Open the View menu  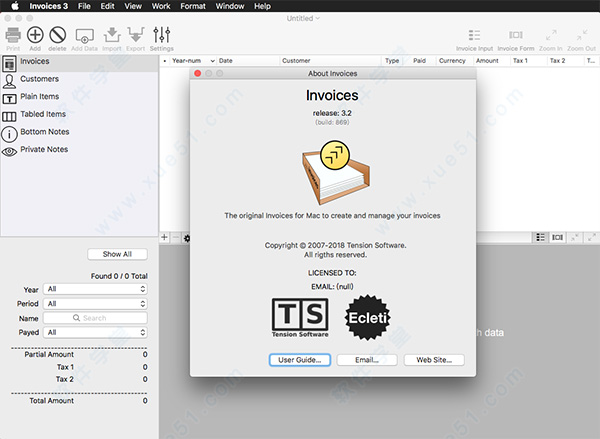point(133,6)
